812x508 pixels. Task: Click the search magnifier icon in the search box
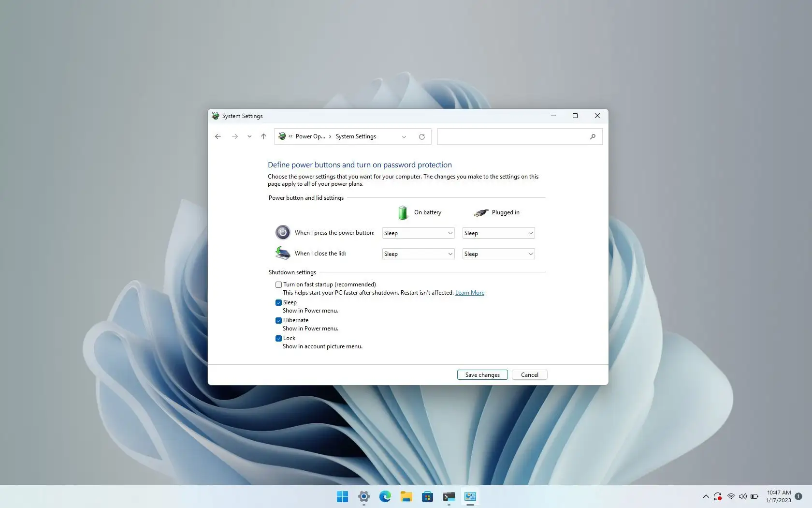pyautogui.click(x=593, y=136)
